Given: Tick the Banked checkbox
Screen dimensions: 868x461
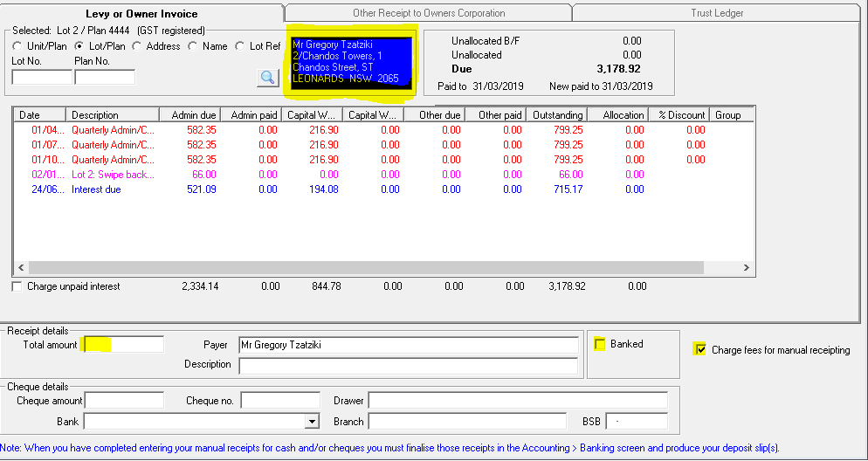Looking at the screenshot, I should point(599,344).
